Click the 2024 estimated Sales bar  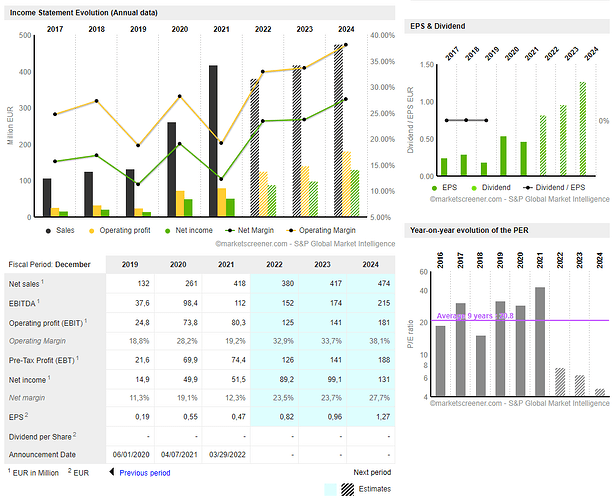pos(338,131)
